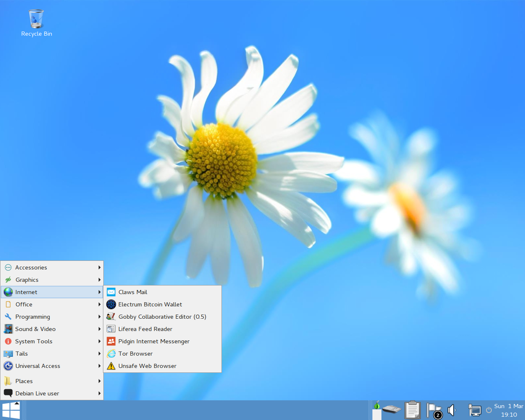Expand the Programming submenu arrow
This screenshot has height=420, width=525.
click(99, 317)
